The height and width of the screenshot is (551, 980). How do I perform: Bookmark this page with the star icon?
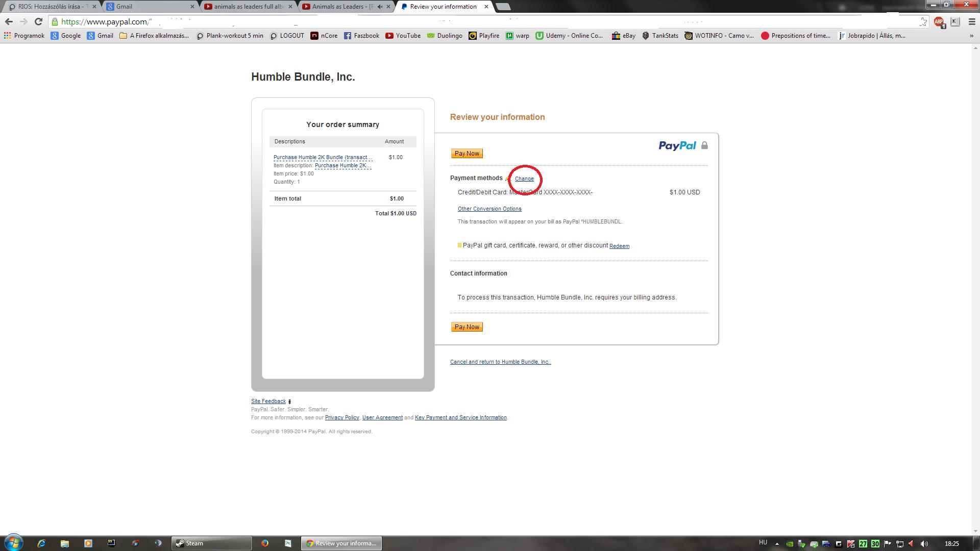click(x=923, y=21)
